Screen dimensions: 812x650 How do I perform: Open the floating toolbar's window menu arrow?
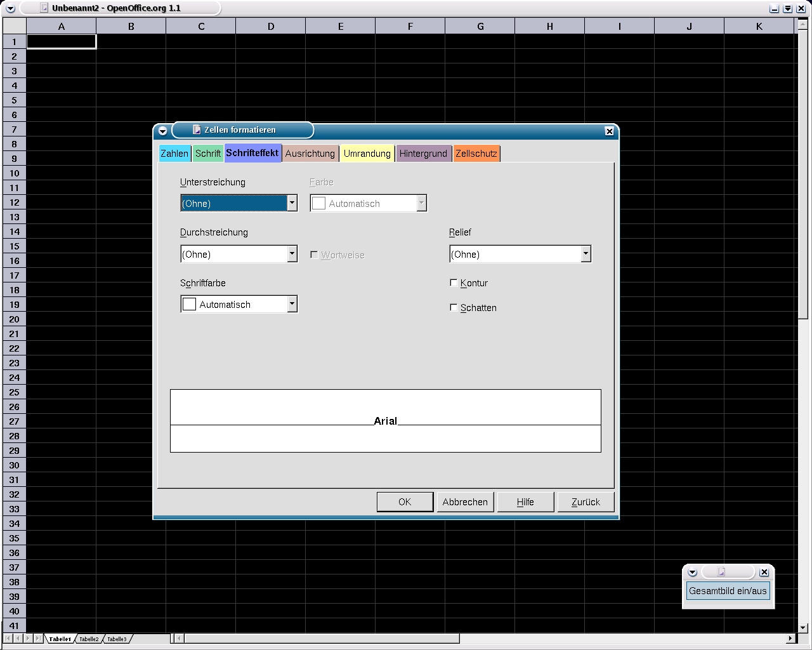(693, 573)
